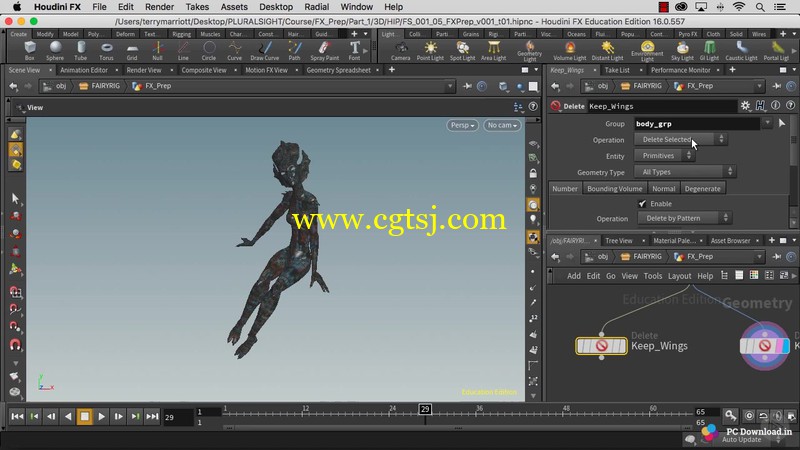Click the body_grp Group input field
Image resolution: width=800 pixels, height=450 pixels.
(x=697, y=123)
